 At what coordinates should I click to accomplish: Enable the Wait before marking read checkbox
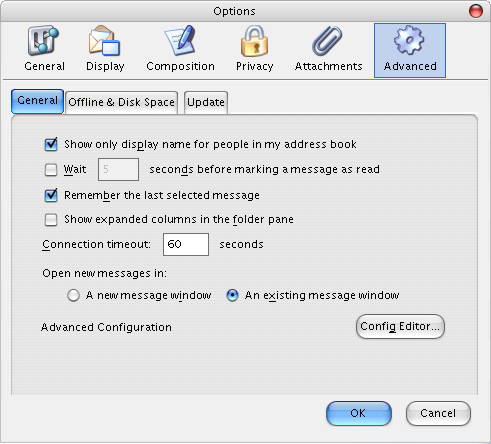[x=51, y=169]
